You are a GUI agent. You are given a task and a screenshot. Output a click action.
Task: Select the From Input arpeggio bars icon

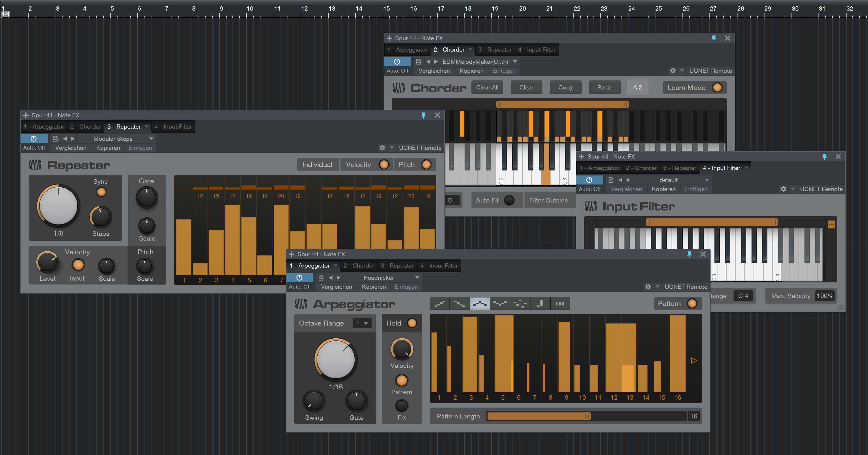(560, 304)
